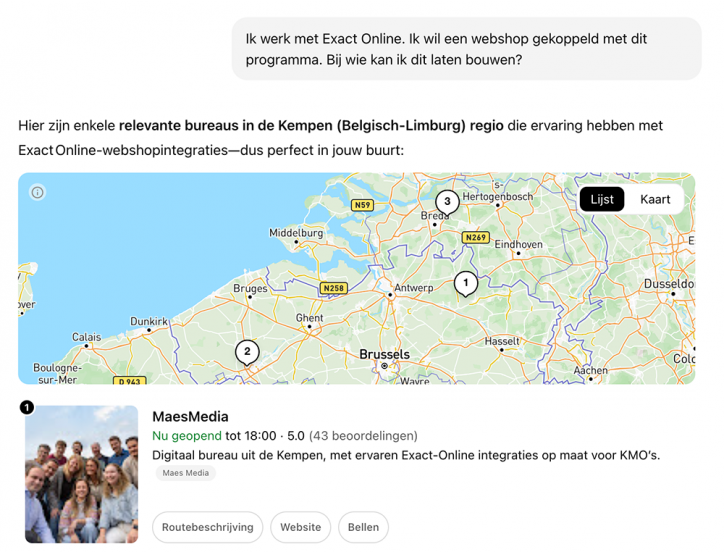Switch to the Kaart view
Screen dimensions: 724x552
coord(655,200)
